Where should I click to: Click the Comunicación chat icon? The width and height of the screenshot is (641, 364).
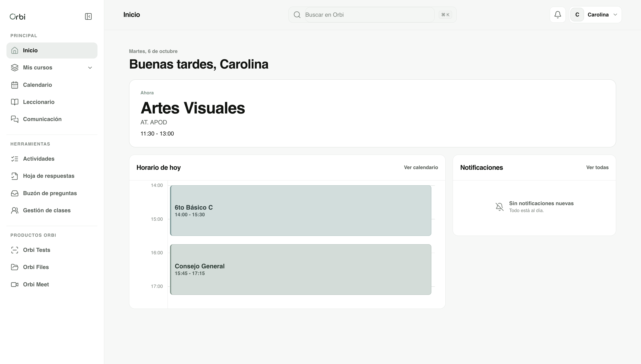pos(15,119)
